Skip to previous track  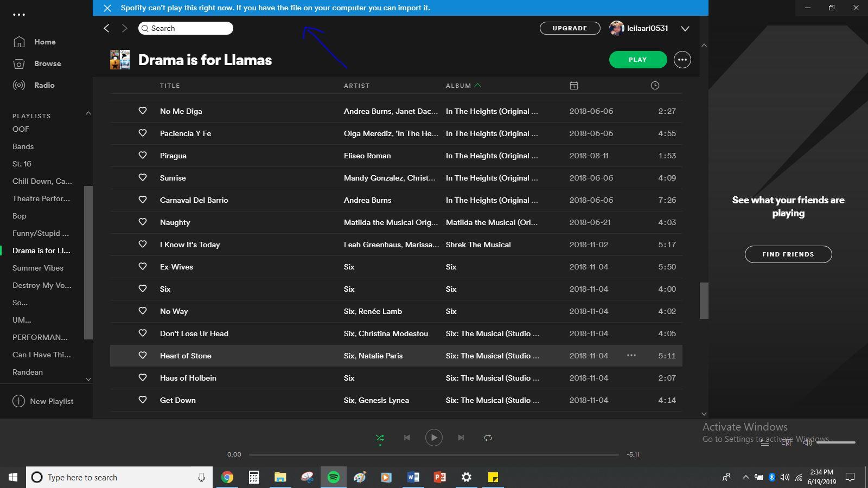coord(407,438)
